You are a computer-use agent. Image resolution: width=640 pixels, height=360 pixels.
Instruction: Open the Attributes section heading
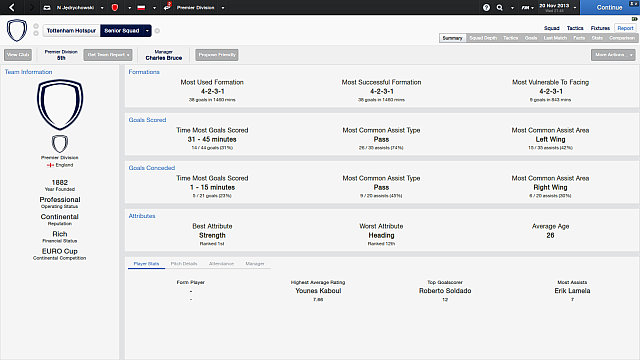[142, 216]
